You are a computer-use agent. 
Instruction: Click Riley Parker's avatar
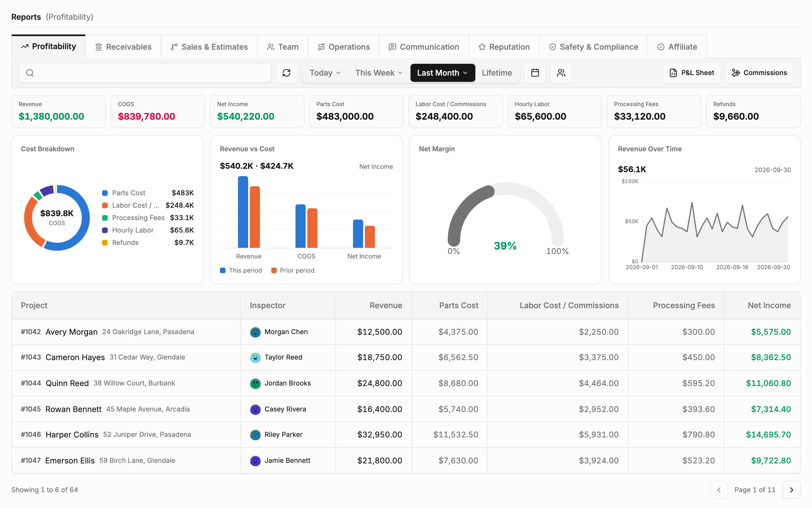pos(255,434)
